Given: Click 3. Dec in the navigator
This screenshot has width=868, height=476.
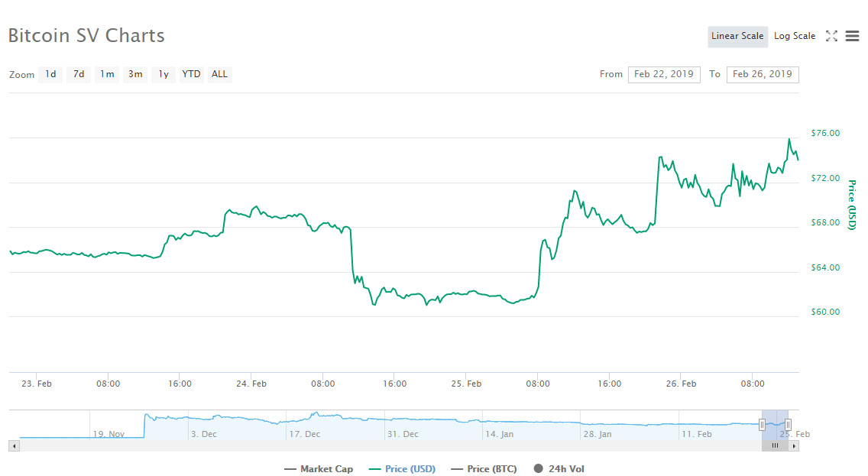Looking at the screenshot, I should coord(204,434).
